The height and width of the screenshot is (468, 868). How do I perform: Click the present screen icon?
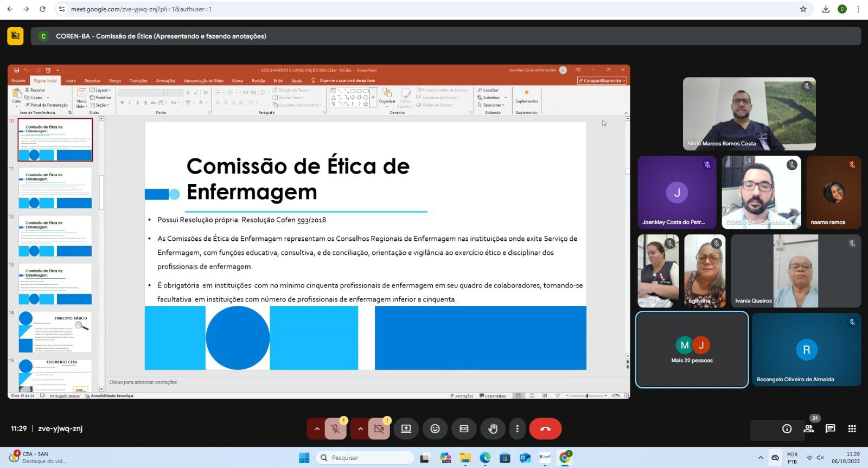[406, 429]
